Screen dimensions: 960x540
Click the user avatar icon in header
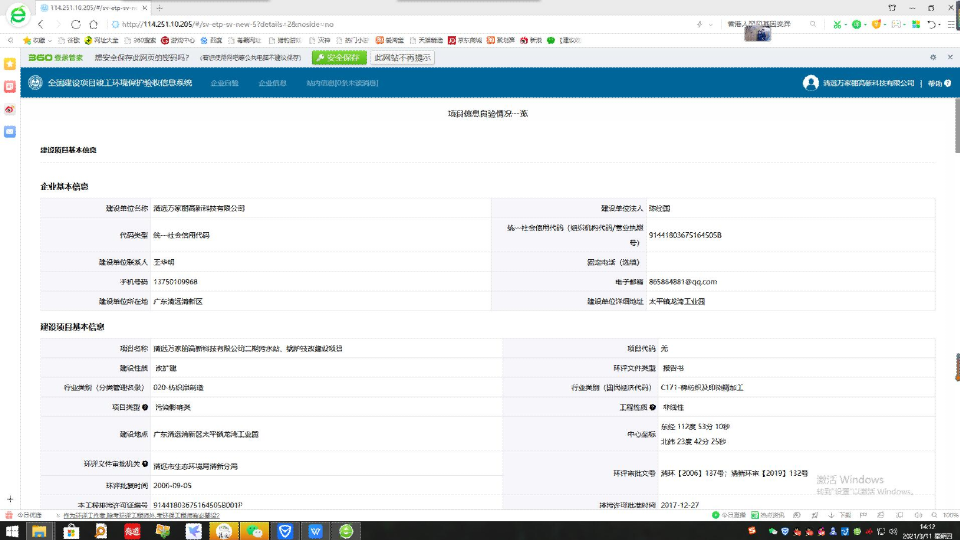click(x=810, y=83)
